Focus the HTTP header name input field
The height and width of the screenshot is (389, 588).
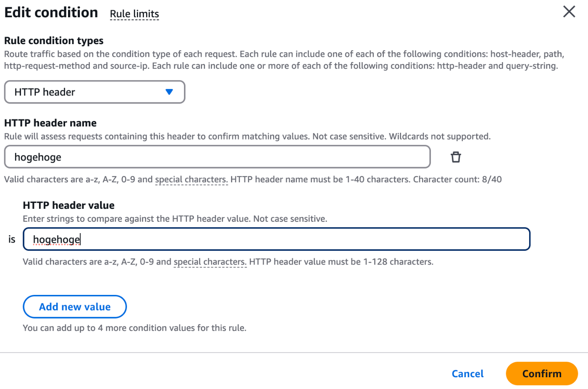217,157
